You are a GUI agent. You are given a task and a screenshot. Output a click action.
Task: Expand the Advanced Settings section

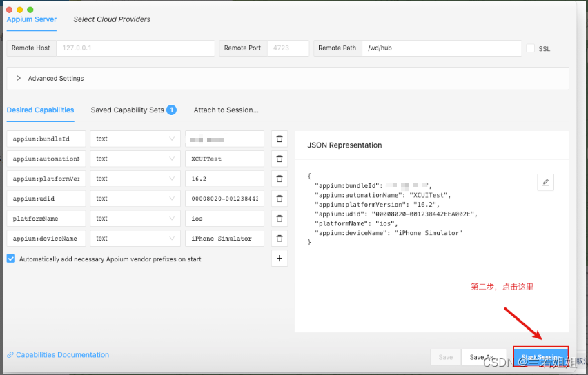288,79
